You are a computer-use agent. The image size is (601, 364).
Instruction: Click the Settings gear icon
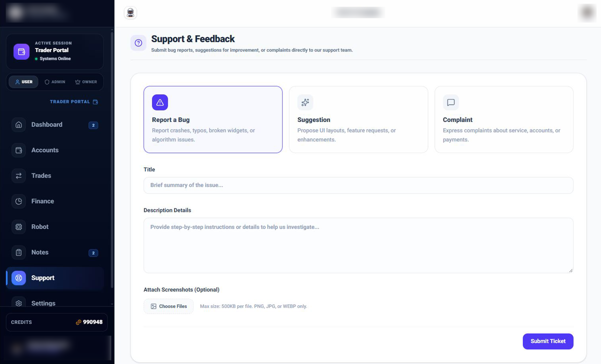point(19,303)
